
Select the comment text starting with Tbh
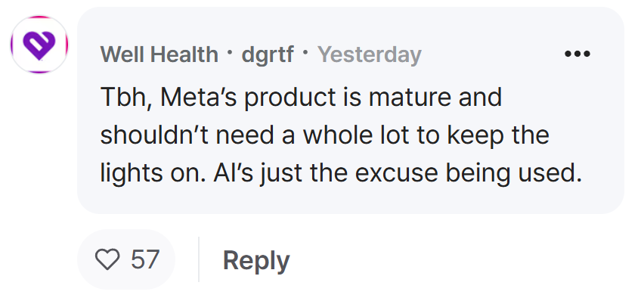click(x=342, y=136)
